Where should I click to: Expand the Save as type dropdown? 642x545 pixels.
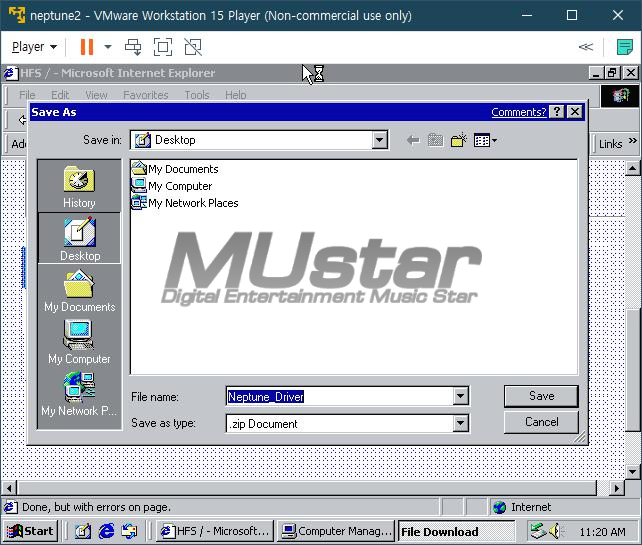pyautogui.click(x=461, y=423)
